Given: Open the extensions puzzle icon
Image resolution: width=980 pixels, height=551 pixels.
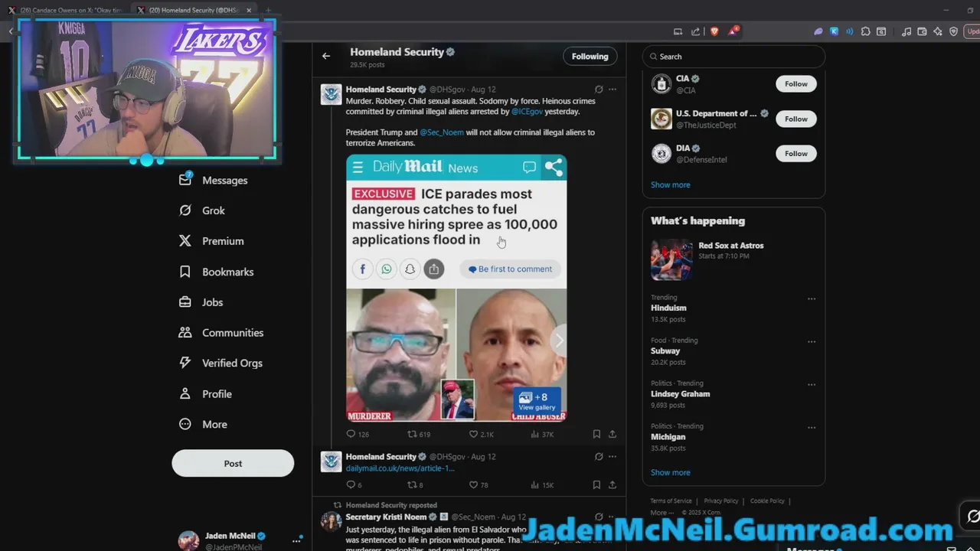Looking at the screenshot, I should [x=865, y=31].
